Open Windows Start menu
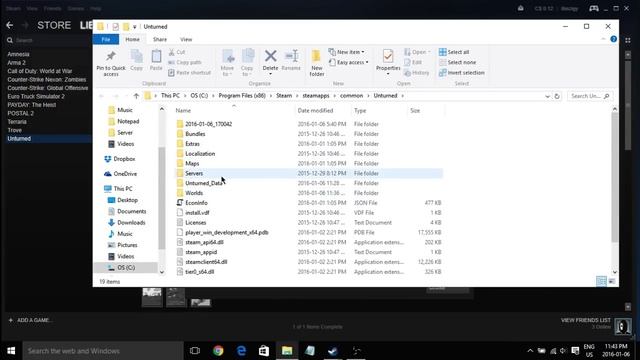640x360 pixels. (x=11, y=351)
